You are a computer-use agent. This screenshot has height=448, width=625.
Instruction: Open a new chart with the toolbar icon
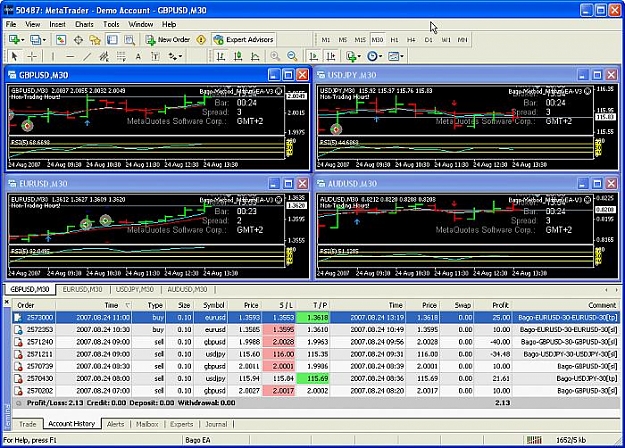(14, 39)
